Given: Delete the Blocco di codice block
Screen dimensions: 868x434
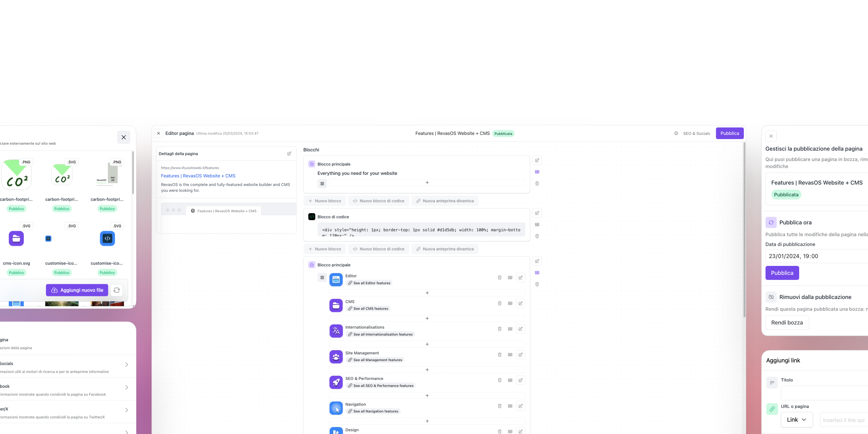Looking at the screenshot, I should 537,236.
